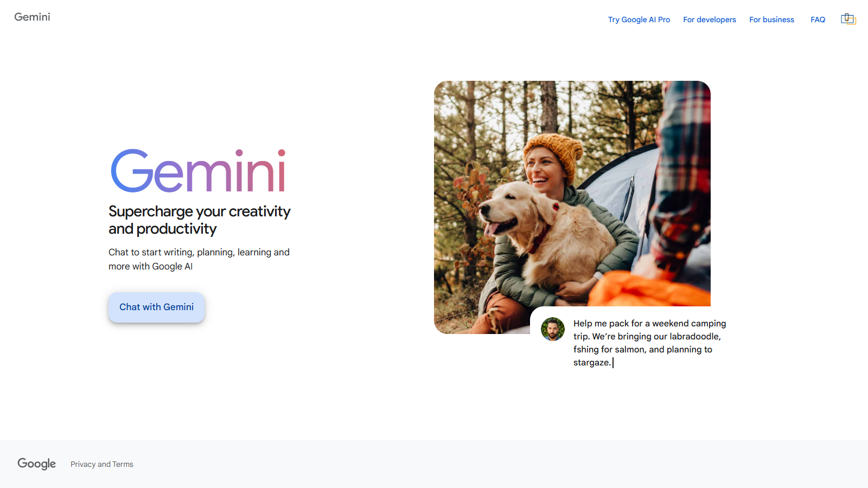Open the 'Try Google AI Pro' link

point(639,20)
